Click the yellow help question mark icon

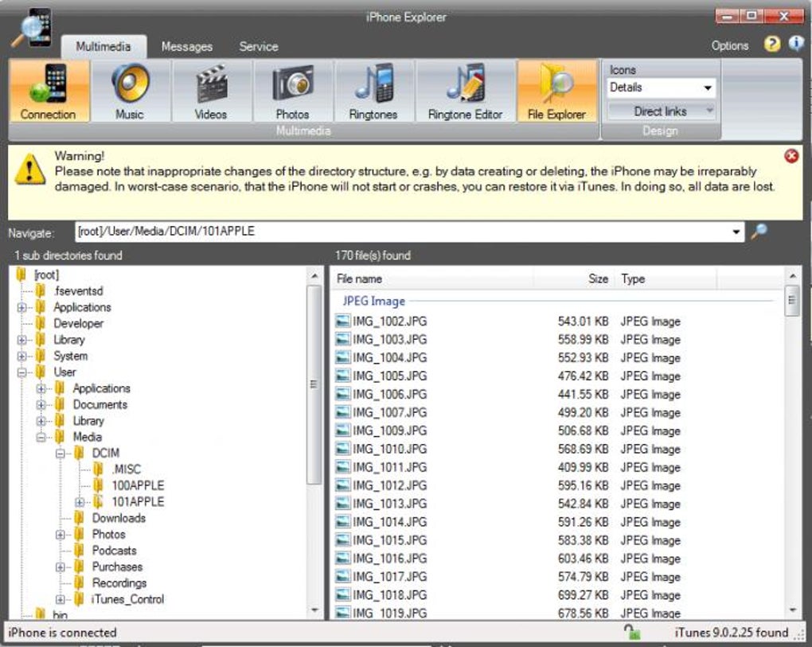point(771,45)
